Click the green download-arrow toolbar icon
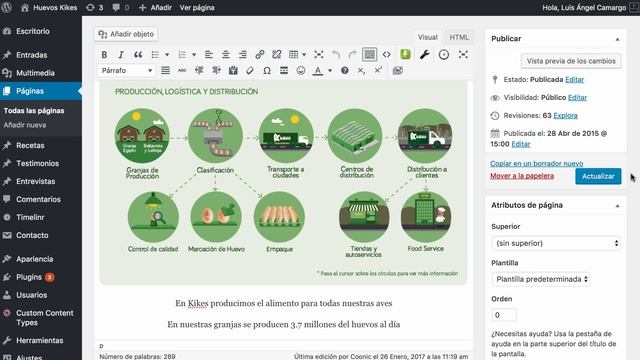The height and width of the screenshot is (360, 640). [x=405, y=54]
